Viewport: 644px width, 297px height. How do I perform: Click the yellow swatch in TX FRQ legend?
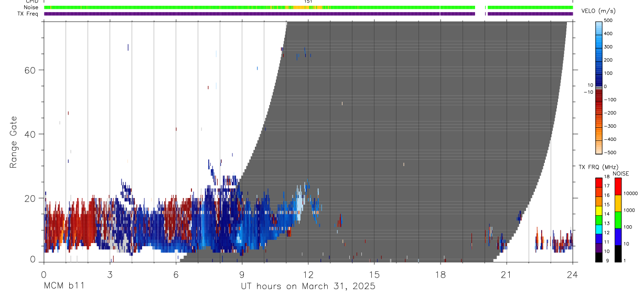pyautogui.click(x=599, y=210)
